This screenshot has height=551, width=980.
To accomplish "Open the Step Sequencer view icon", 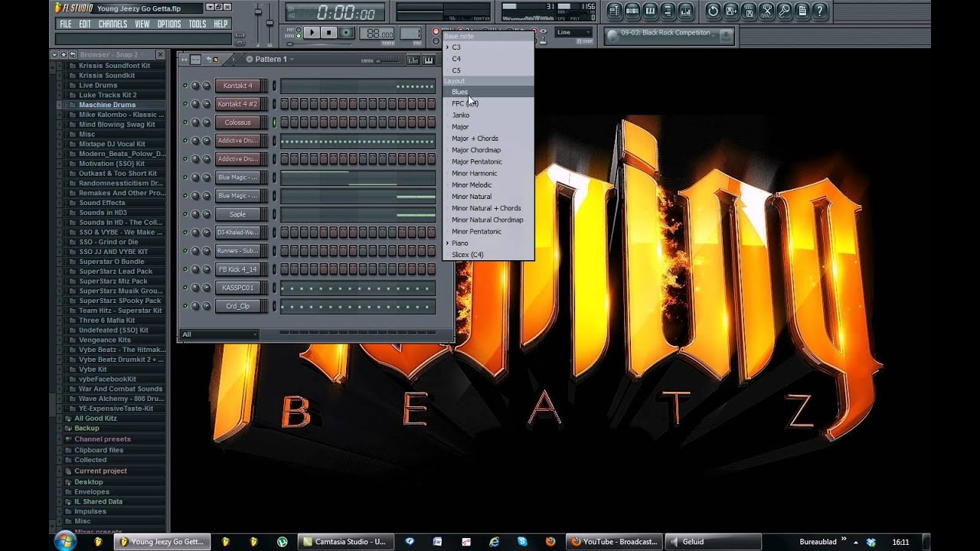I will click(x=632, y=11).
